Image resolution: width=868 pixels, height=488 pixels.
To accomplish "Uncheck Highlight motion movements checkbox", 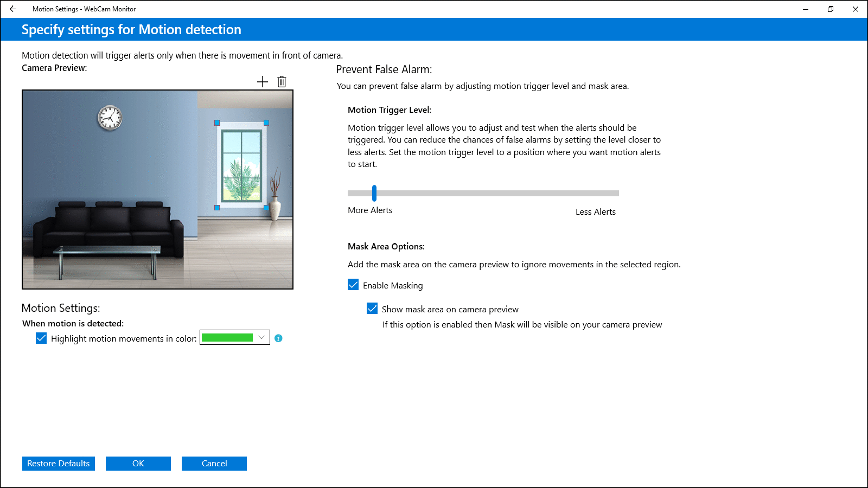I will (x=41, y=338).
